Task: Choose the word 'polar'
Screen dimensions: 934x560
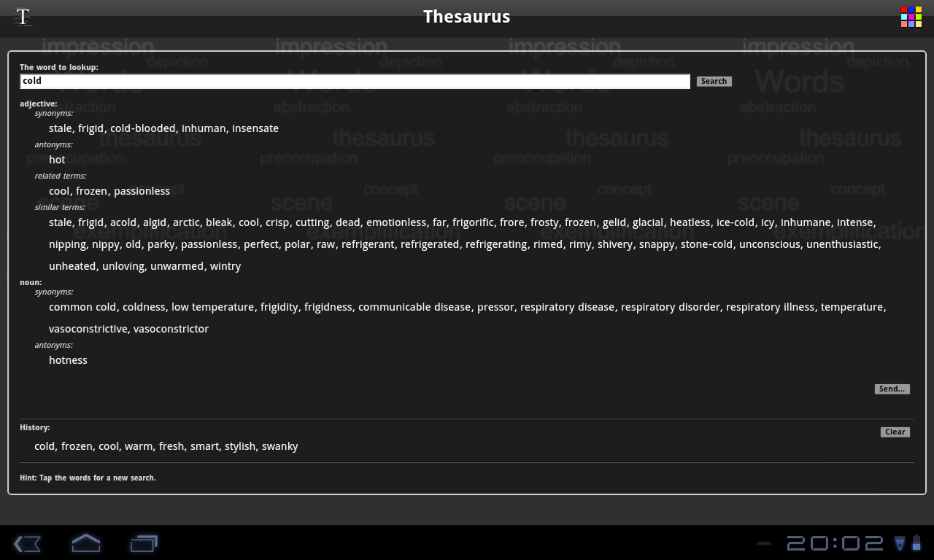Action: tap(297, 244)
